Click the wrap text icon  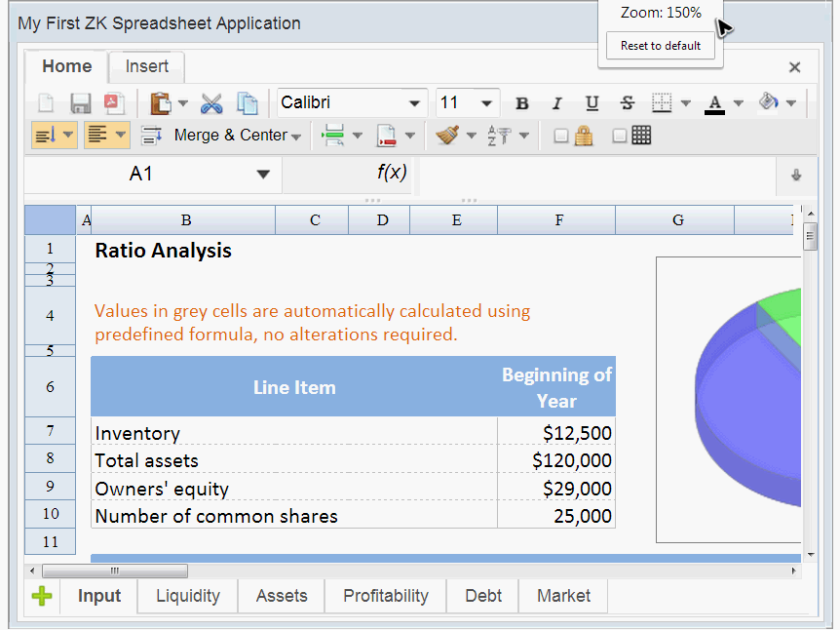[x=151, y=136]
